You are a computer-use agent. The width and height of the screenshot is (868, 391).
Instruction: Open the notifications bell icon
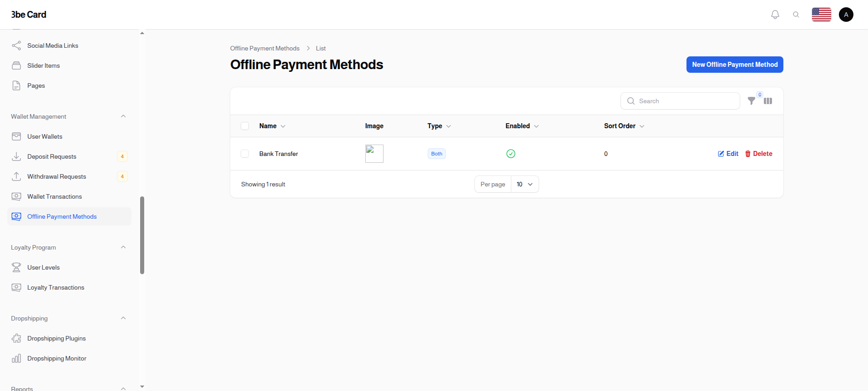point(775,15)
